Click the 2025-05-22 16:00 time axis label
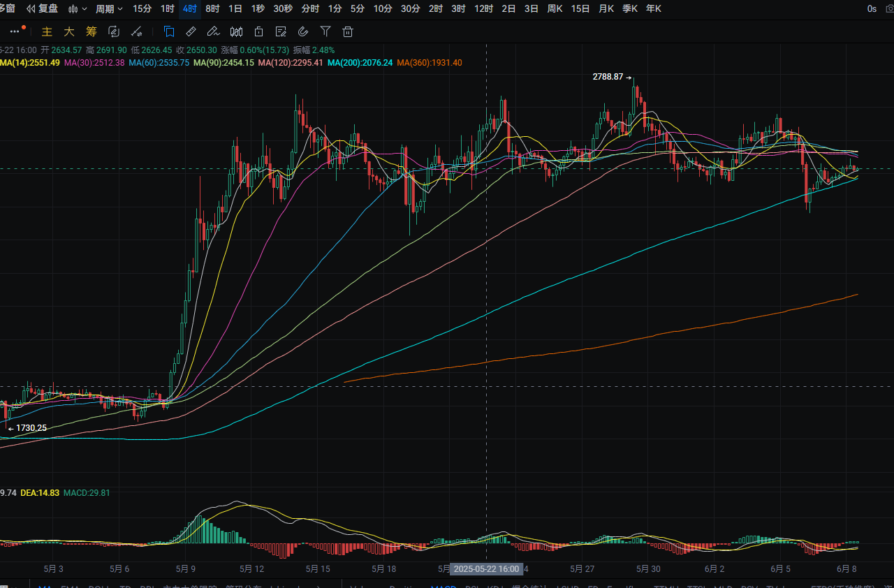 [x=486, y=569]
